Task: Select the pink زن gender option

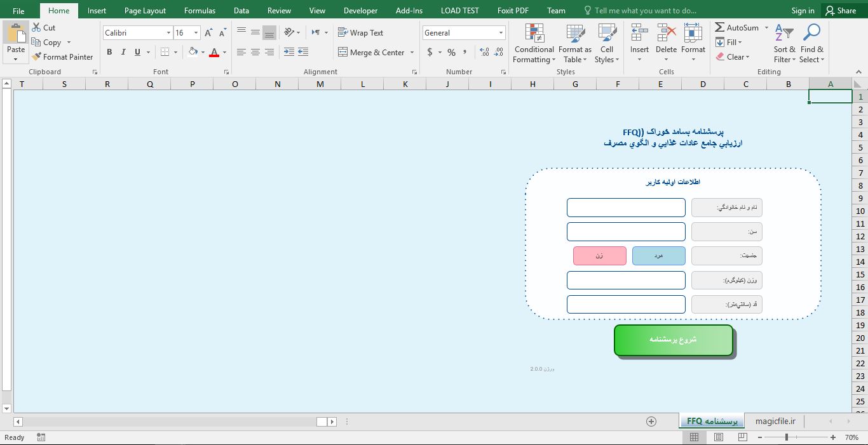Action: (x=599, y=256)
